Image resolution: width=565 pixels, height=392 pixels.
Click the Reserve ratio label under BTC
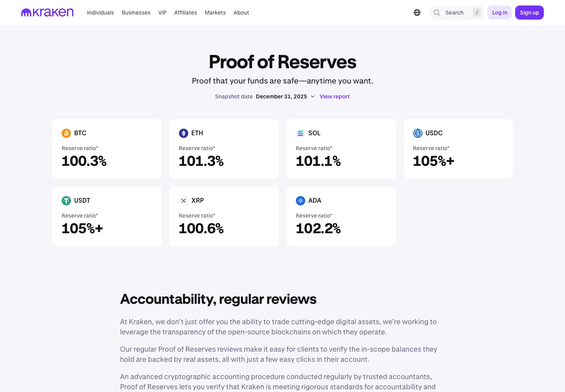point(80,148)
